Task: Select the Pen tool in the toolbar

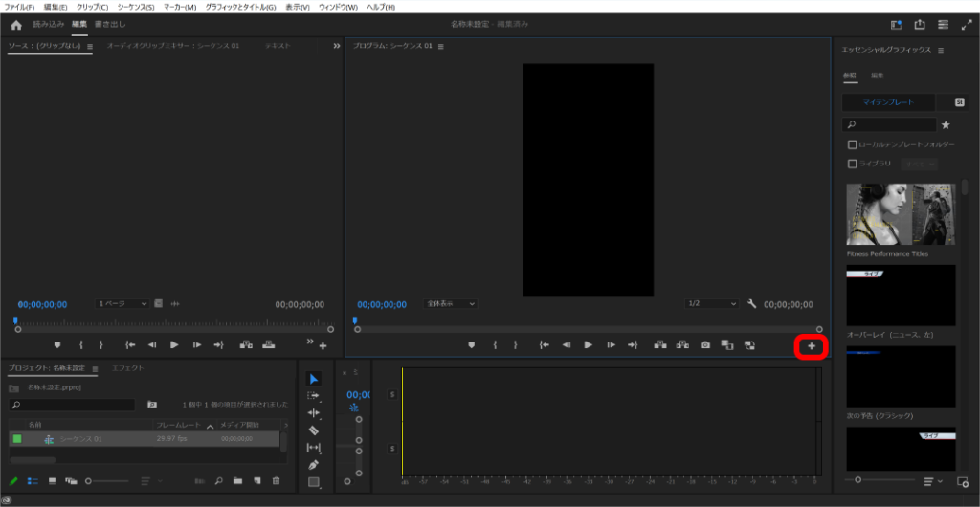Action: tap(314, 465)
